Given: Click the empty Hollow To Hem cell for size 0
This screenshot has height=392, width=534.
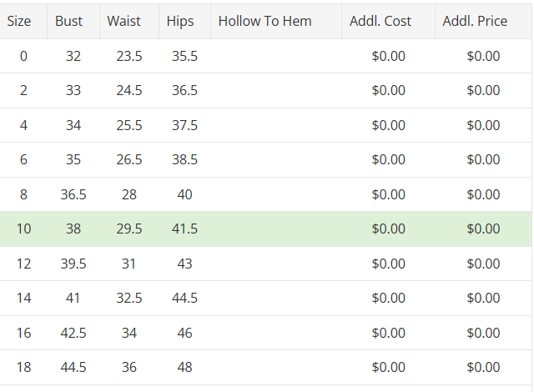Looking at the screenshot, I should pos(276,56).
